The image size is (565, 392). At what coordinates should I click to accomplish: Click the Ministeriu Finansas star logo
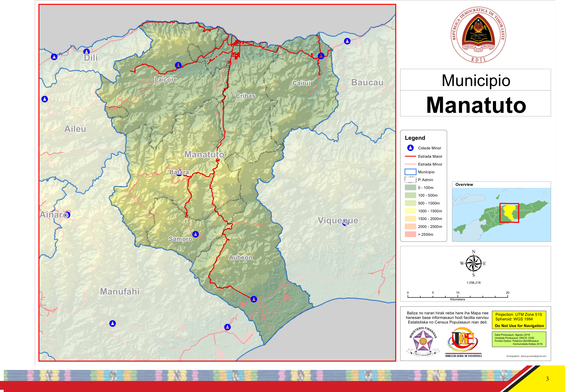(423, 342)
